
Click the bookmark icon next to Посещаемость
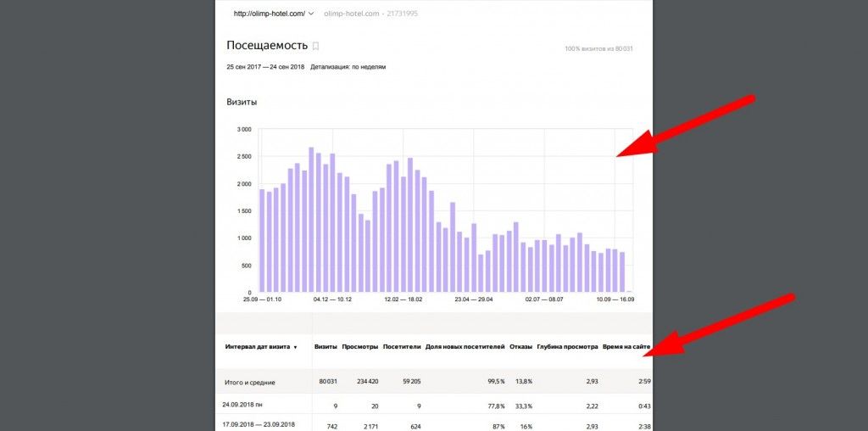pos(316,46)
